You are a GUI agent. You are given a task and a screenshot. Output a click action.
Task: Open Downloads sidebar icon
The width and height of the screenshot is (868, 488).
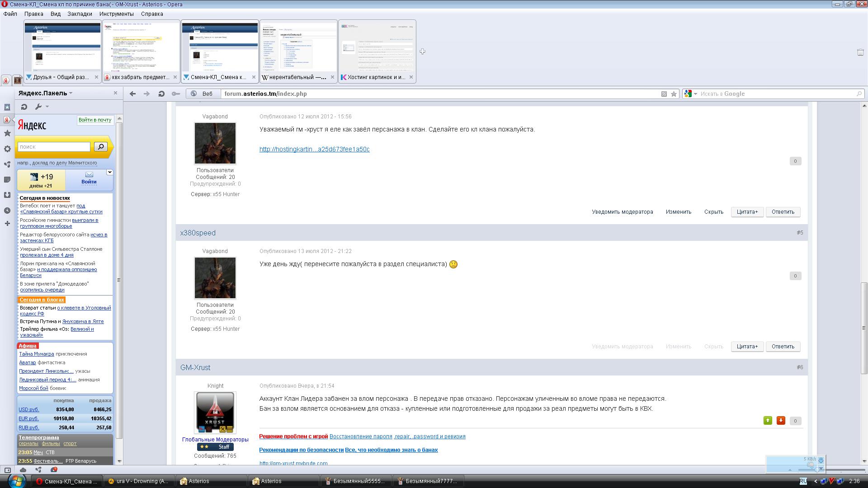click(x=7, y=195)
